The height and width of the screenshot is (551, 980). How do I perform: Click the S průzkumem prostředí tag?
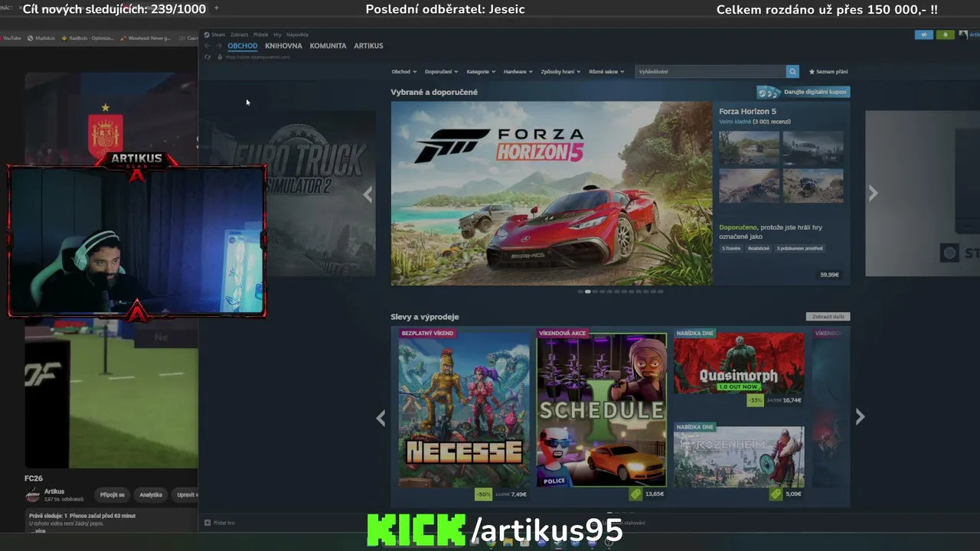pyautogui.click(x=800, y=248)
